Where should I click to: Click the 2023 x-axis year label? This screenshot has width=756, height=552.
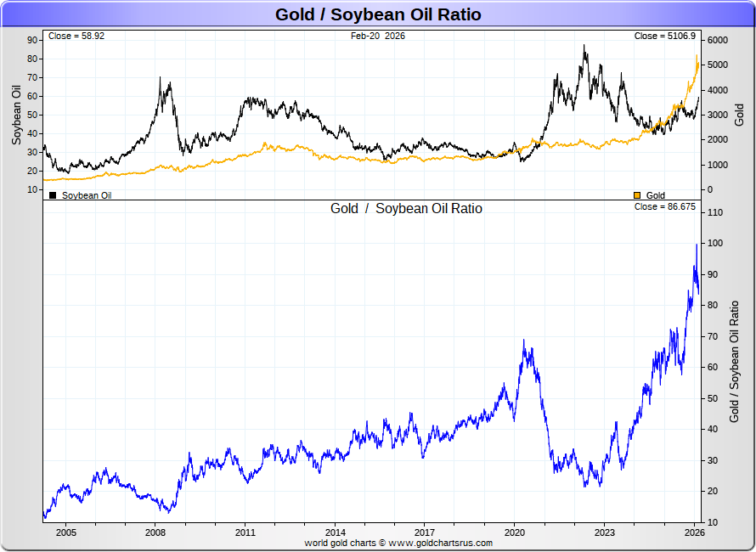click(x=604, y=532)
